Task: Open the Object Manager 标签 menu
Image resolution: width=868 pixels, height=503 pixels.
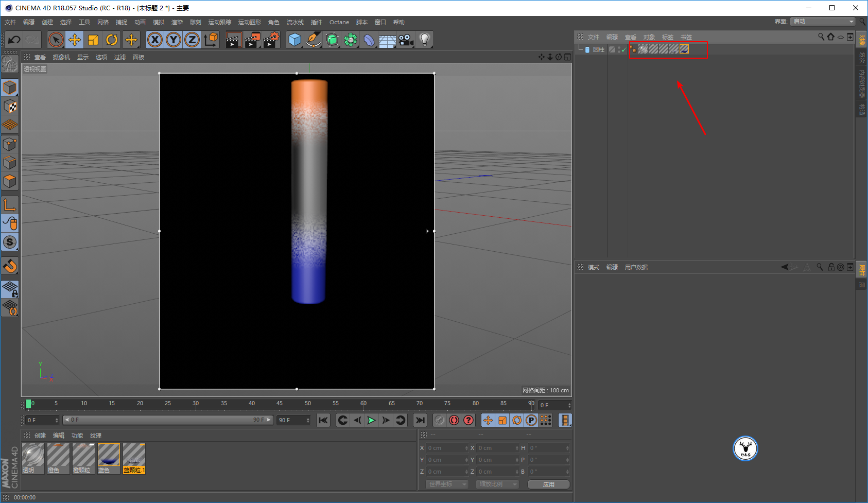Action: tap(668, 37)
